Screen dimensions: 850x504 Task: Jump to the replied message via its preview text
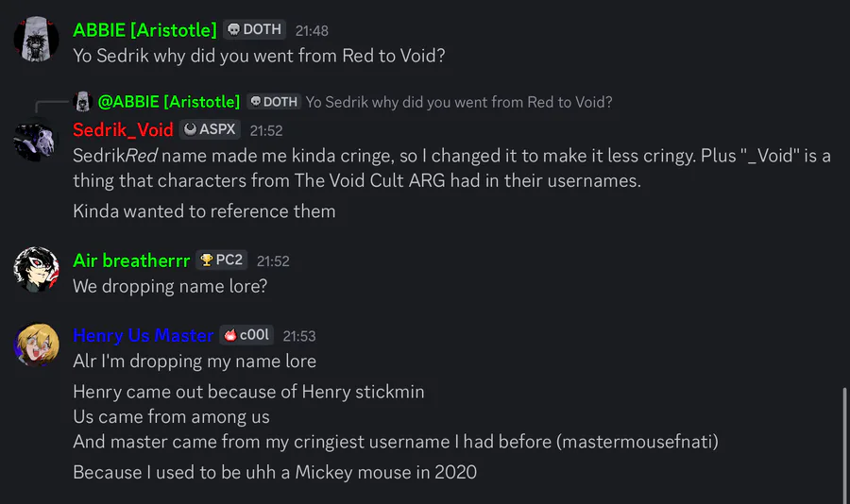459,102
